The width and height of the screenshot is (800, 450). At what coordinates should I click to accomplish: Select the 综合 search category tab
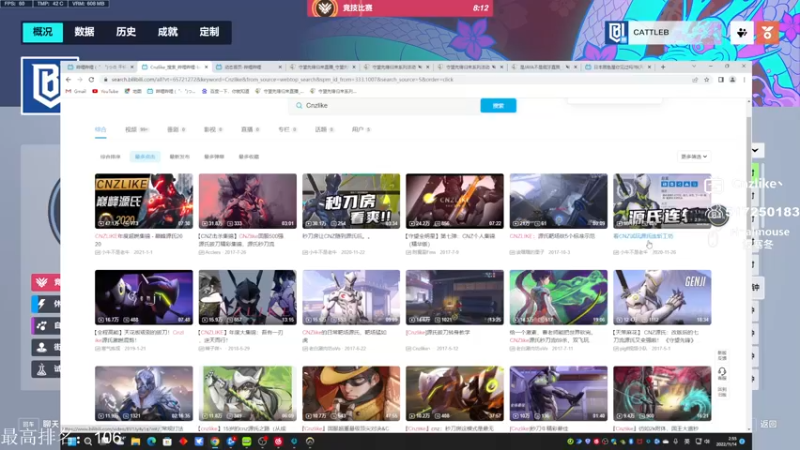pyautogui.click(x=101, y=130)
